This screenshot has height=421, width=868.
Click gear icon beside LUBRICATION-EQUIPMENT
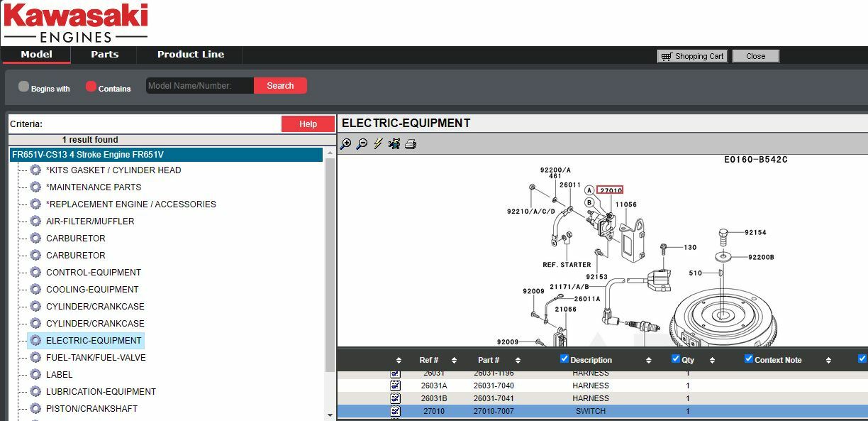pos(35,391)
